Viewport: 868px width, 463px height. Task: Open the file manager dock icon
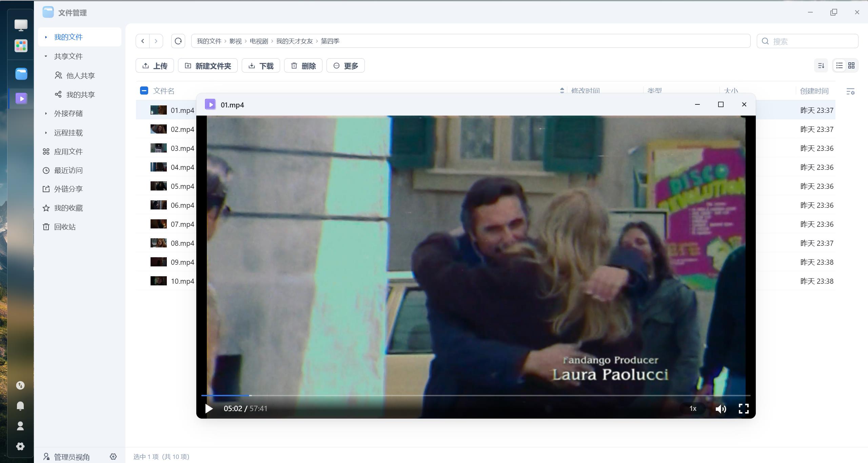21,74
